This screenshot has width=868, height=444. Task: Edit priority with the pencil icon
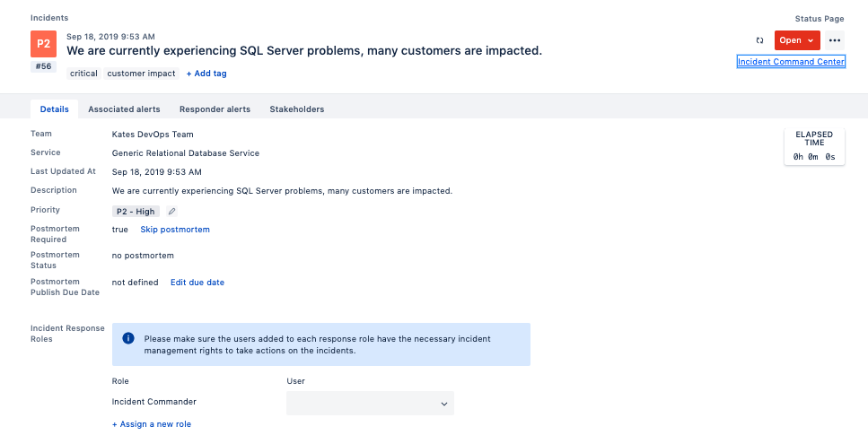pos(171,211)
